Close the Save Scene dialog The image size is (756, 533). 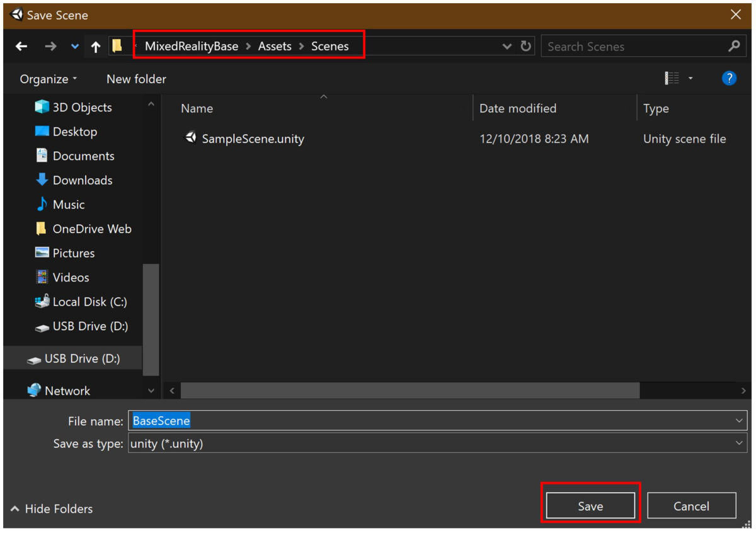click(736, 14)
